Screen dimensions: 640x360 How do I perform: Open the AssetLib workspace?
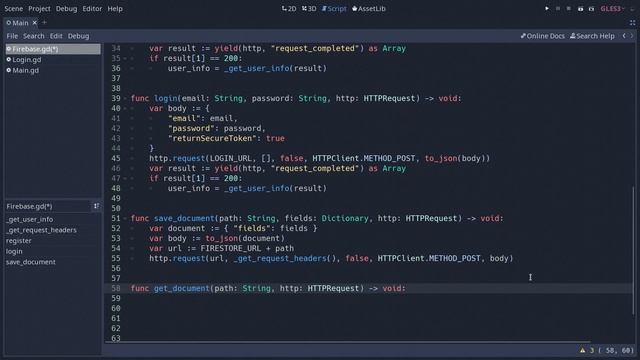369,9
